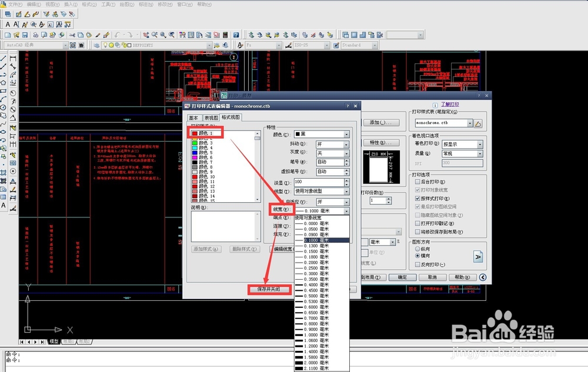Open 质量 dropdown 常规
This screenshot has height=372, width=588.
(x=462, y=153)
